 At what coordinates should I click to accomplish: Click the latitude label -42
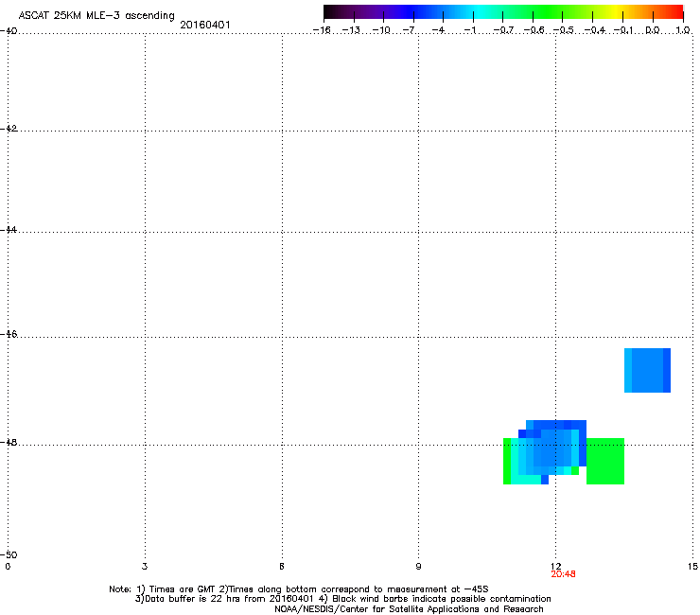click(8, 128)
